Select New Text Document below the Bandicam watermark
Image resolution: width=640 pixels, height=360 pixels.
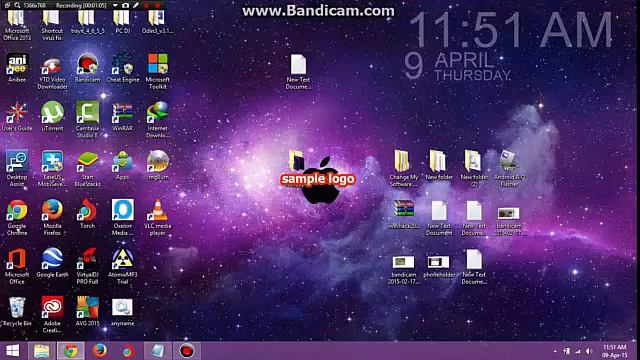(298, 72)
